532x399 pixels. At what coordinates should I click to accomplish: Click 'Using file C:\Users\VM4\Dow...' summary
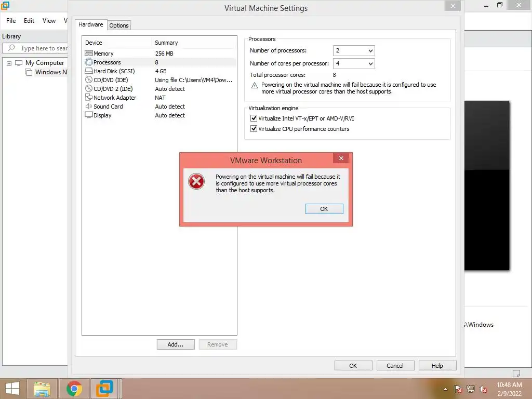(x=193, y=79)
